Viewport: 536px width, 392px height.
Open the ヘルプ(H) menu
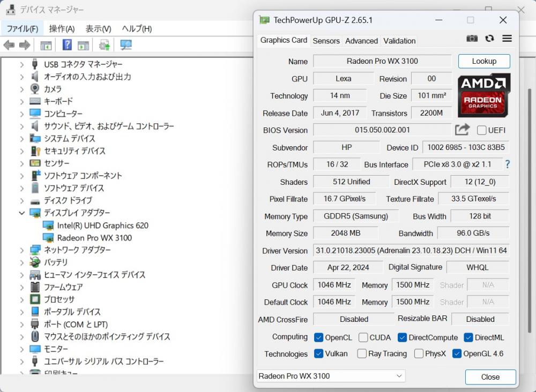(x=137, y=29)
